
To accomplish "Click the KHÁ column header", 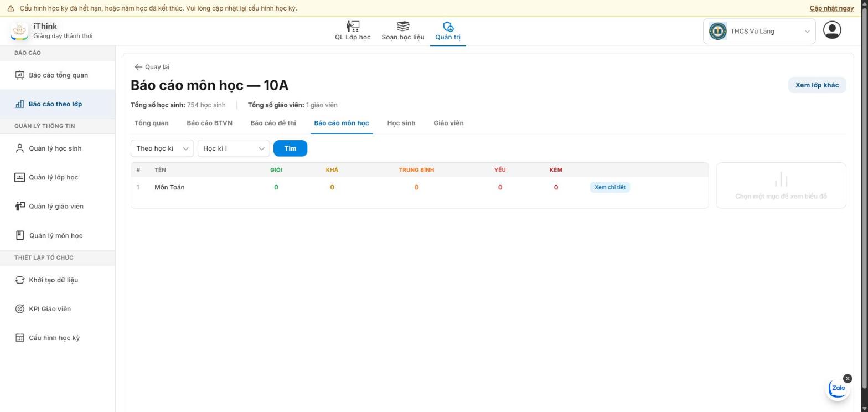I will 332,170.
